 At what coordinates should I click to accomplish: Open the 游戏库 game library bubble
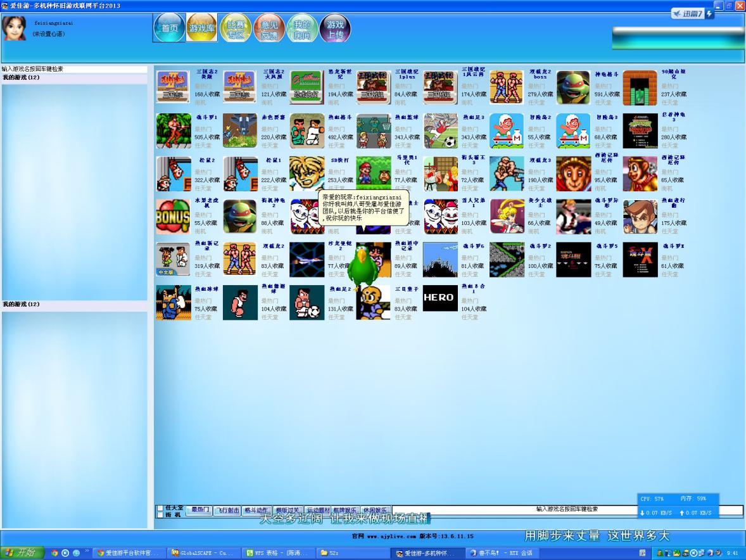click(202, 28)
